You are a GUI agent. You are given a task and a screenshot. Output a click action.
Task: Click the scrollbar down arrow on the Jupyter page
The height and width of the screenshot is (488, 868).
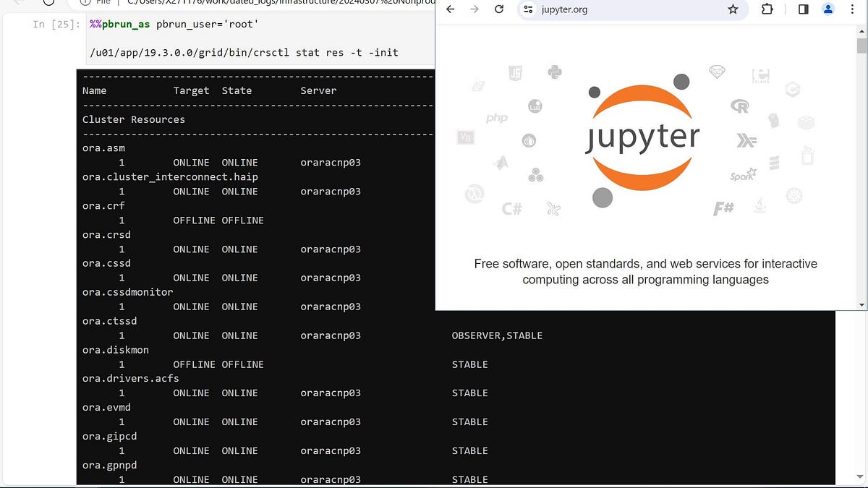click(861, 304)
